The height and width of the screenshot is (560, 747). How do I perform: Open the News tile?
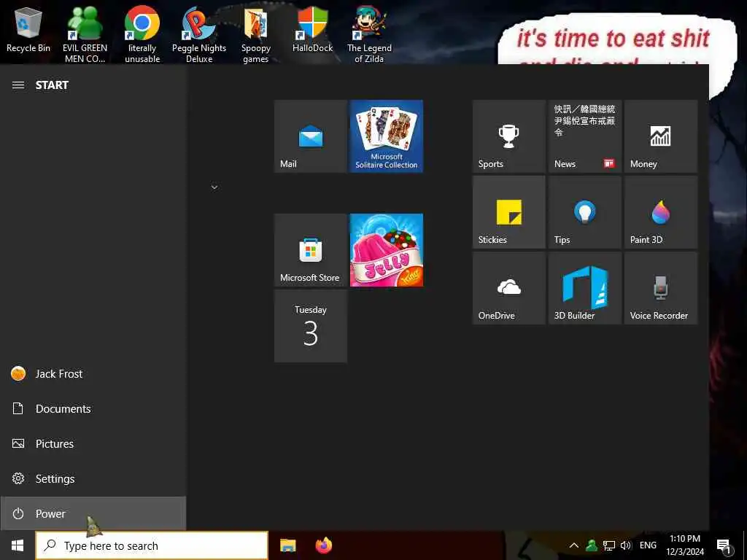(x=584, y=136)
